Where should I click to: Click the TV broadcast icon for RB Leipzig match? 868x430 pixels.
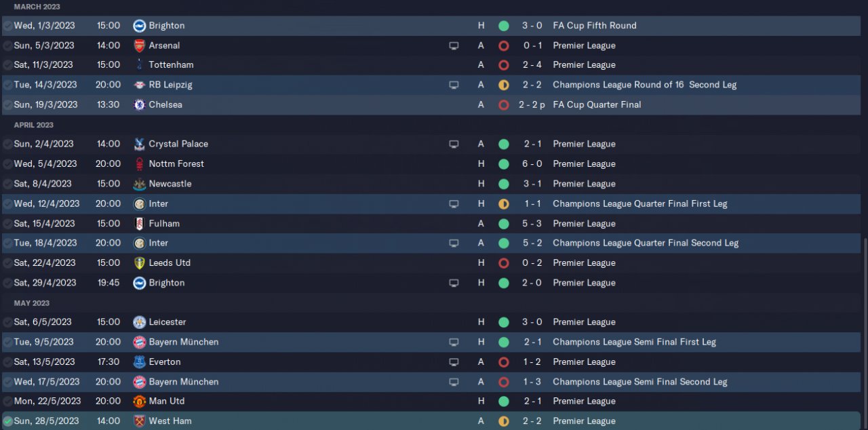coord(454,85)
